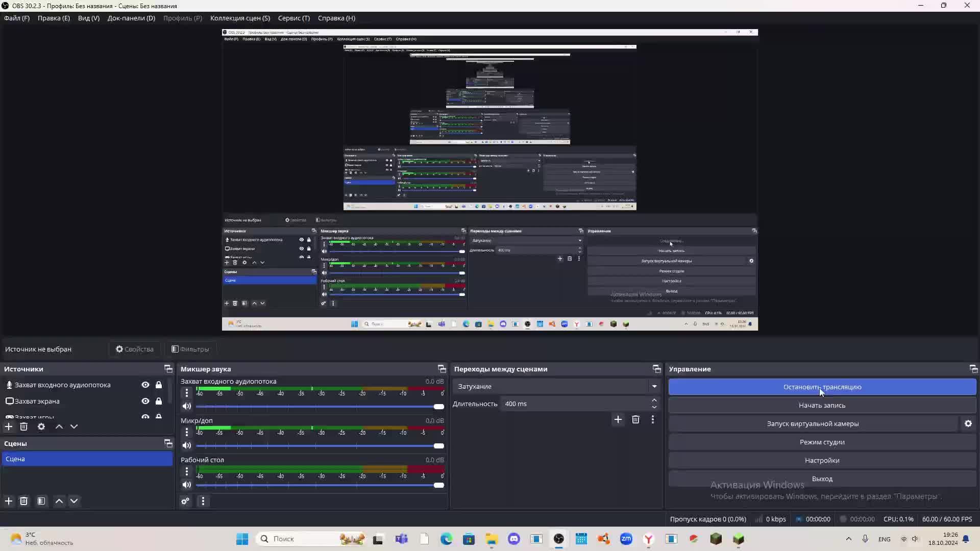980x551 pixels.
Task: Toggle lock on Захват экрана source
Action: 159,401
